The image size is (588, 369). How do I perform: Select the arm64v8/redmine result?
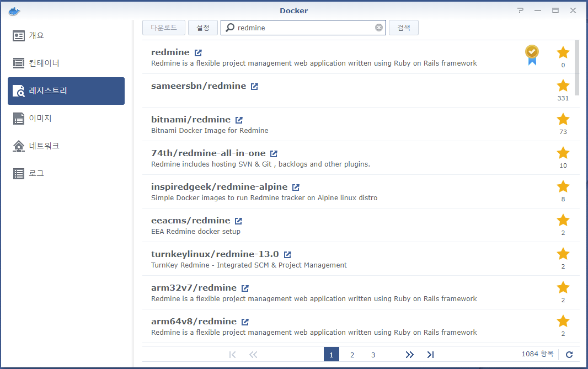point(358,326)
